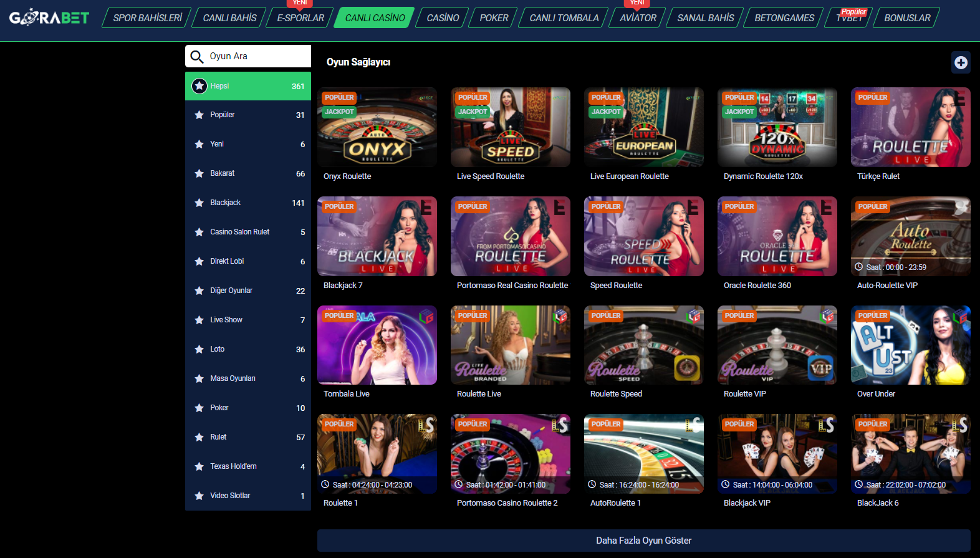
Task: Open Roulette VIP game thumbnail
Action: [x=777, y=345]
